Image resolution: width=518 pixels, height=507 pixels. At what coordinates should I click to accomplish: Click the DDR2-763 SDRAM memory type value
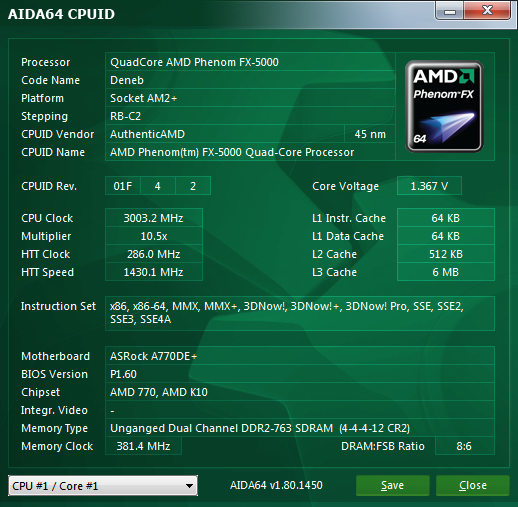(x=260, y=428)
